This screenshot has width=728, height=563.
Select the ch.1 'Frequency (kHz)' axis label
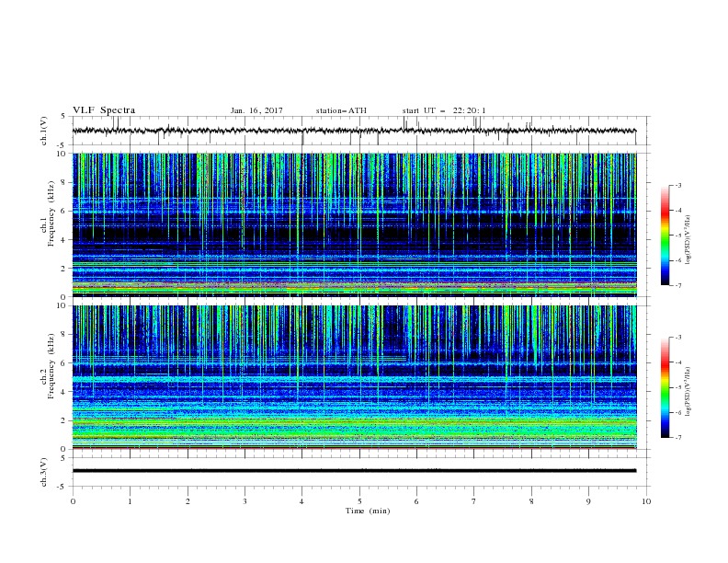tap(51, 213)
